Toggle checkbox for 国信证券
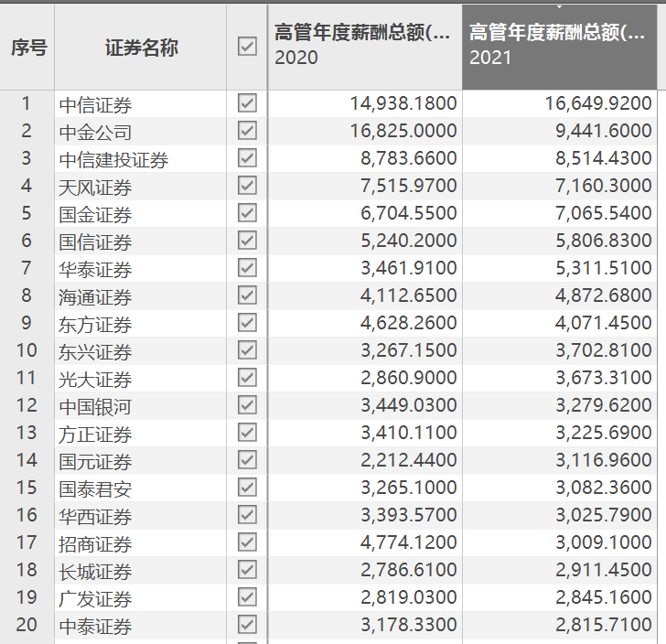Viewport: 666px width, 644px height. pyautogui.click(x=247, y=241)
